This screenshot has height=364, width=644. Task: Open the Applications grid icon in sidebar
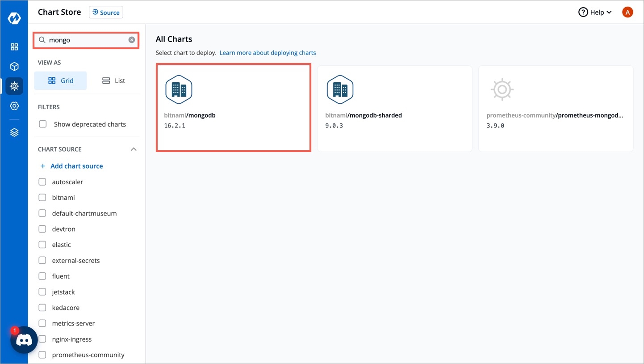(x=14, y=47)
